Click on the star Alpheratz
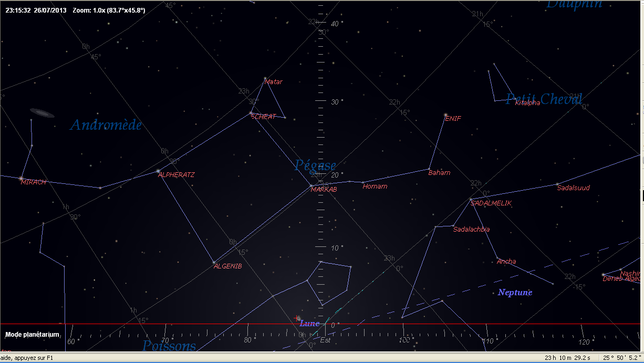 coord(159,171)
